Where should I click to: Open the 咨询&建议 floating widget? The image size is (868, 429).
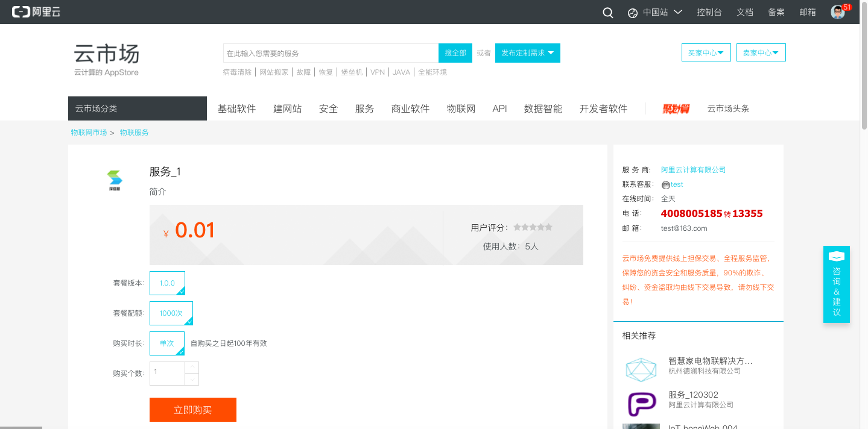tap(837, 284)
